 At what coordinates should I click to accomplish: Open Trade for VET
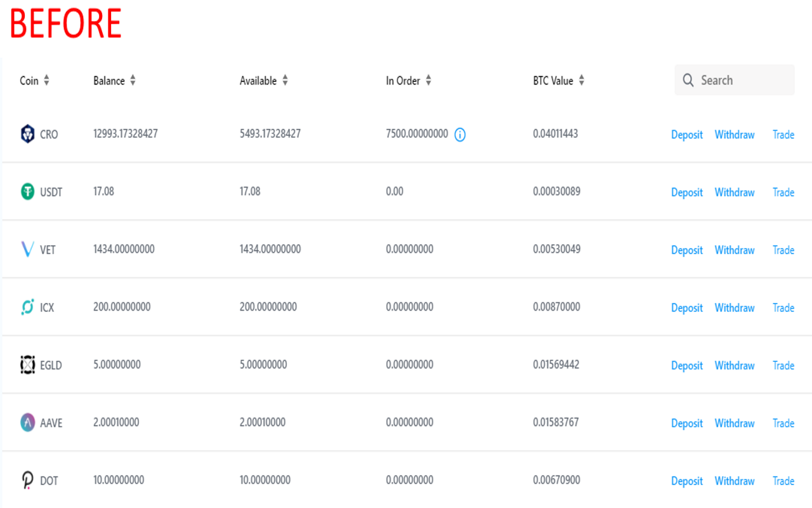(783, 250)
